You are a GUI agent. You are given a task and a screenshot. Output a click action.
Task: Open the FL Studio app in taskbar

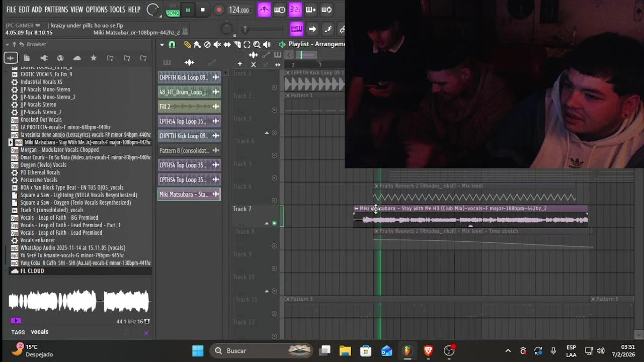pyautogui.click(x=407, y=350)
